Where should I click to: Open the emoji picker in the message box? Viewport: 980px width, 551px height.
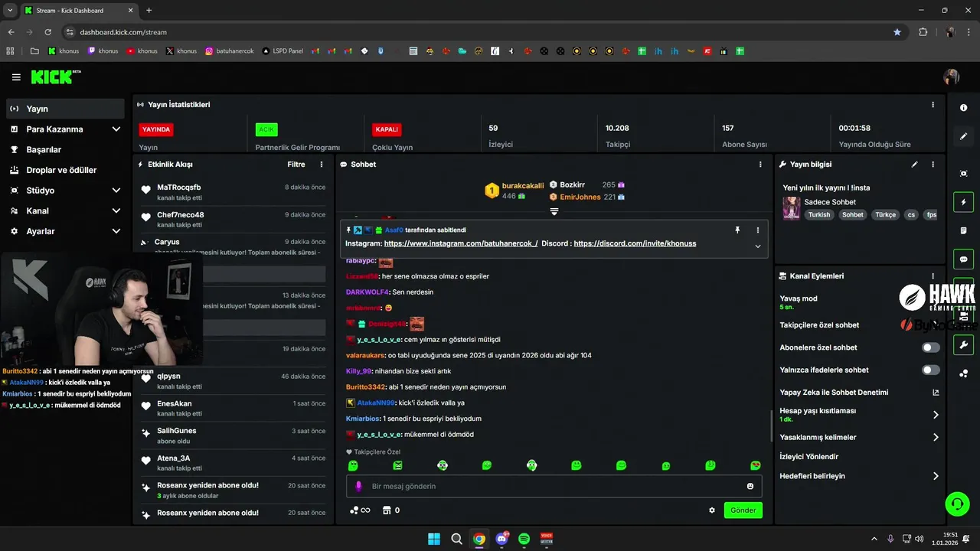(750, 486)
